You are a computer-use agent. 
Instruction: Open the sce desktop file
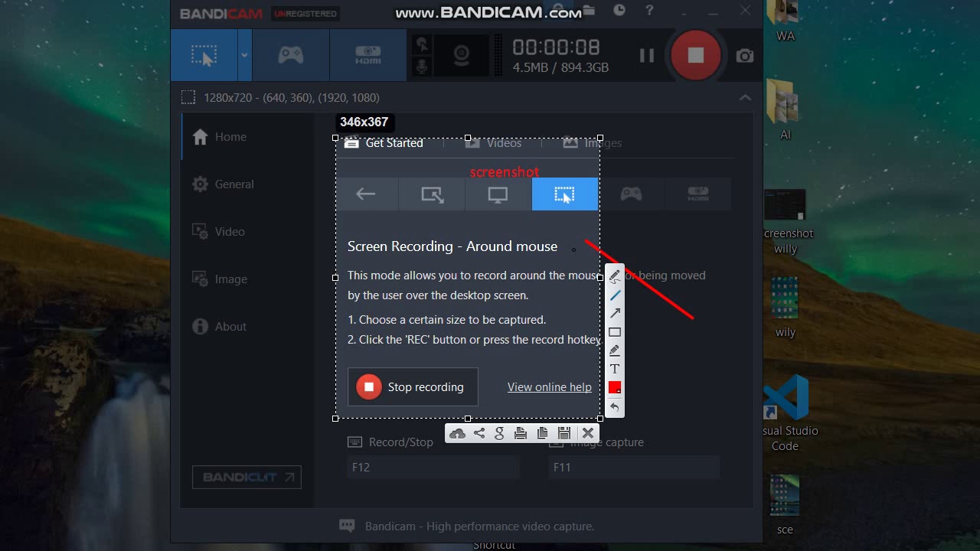(785, 505)
